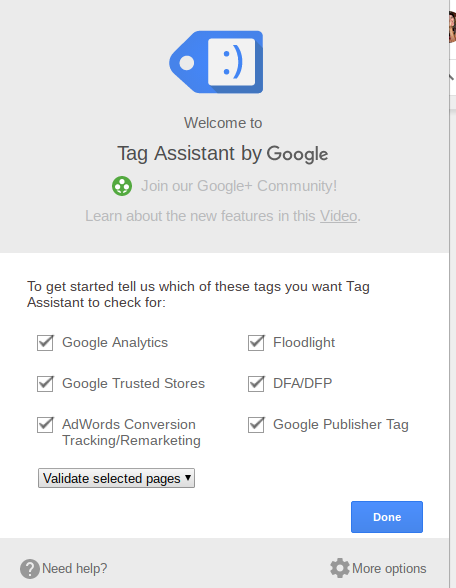Viewport: 456px width, 588px height.
Task: Open the Video link
Action: (x=338, y=216)
